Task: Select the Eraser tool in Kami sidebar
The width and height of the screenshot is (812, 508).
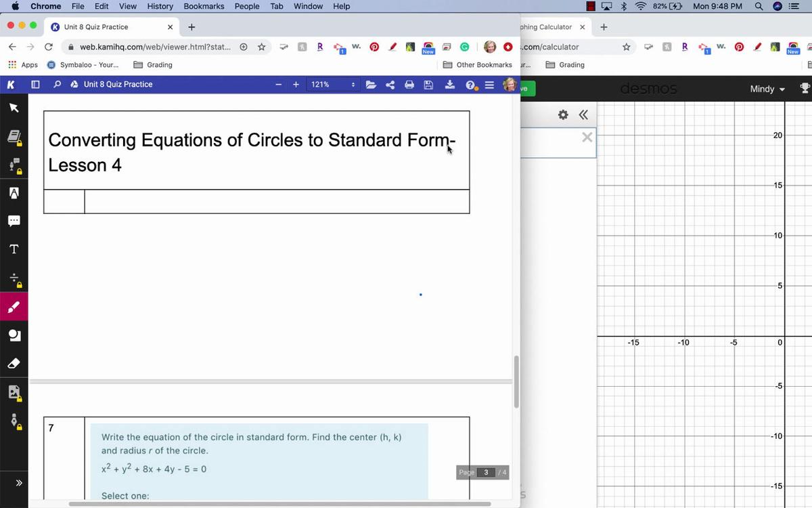Action: tap(14, 364)
